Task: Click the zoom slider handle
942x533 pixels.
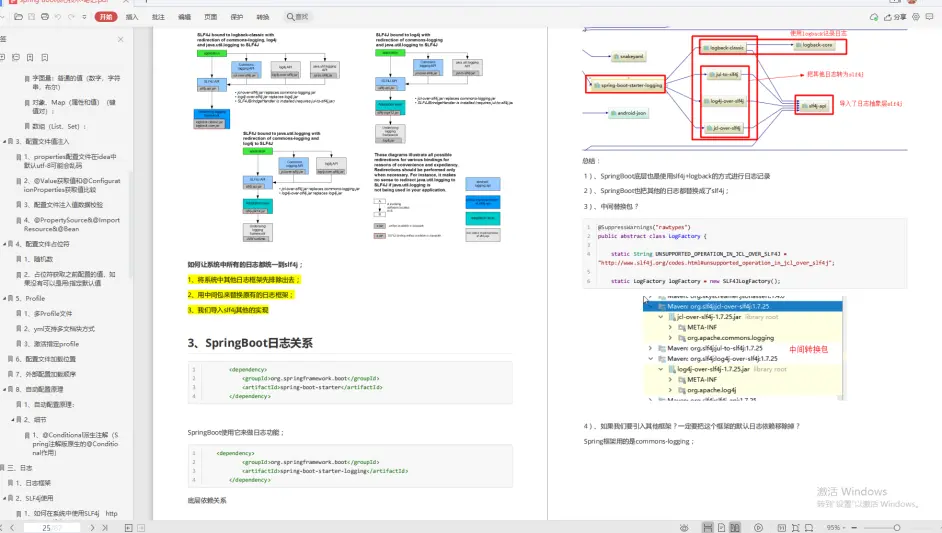Action: [896, 528]
